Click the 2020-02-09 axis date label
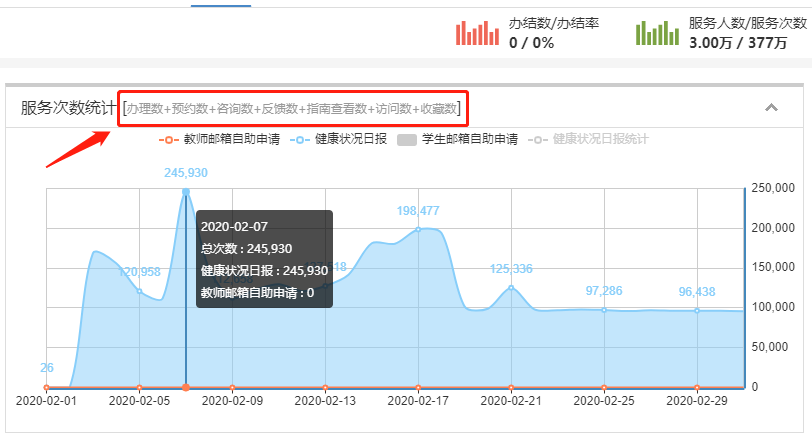812x439 pixels. [x=232, y=401]
